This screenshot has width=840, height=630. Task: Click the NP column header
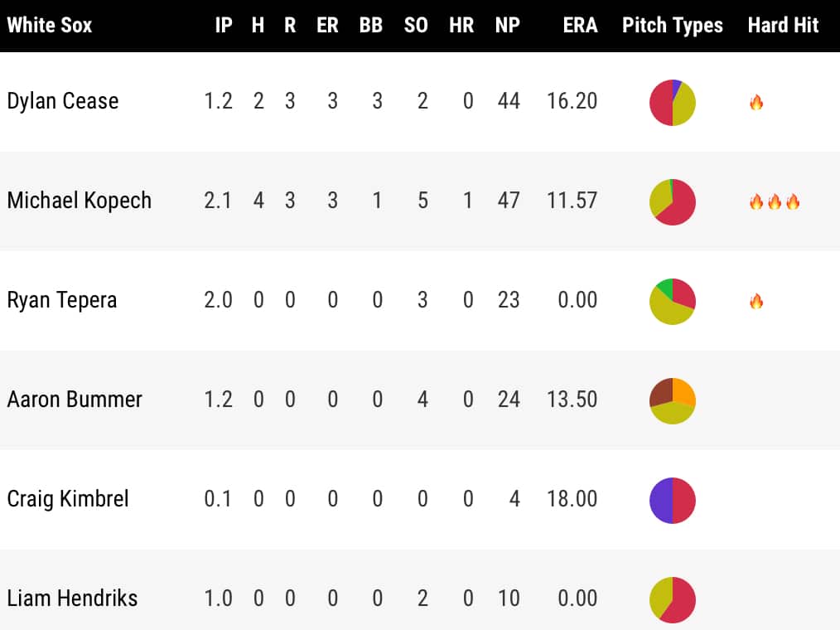507,25
